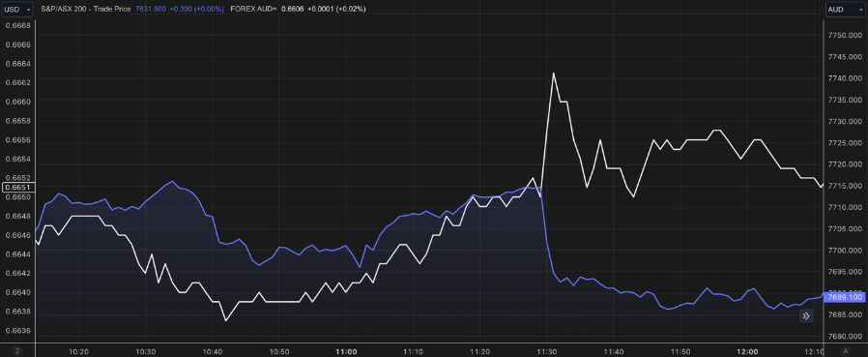This screenshot has height=357, width=868.
Task: Click the 7750.000 right axis label
Action: point(845,36)
